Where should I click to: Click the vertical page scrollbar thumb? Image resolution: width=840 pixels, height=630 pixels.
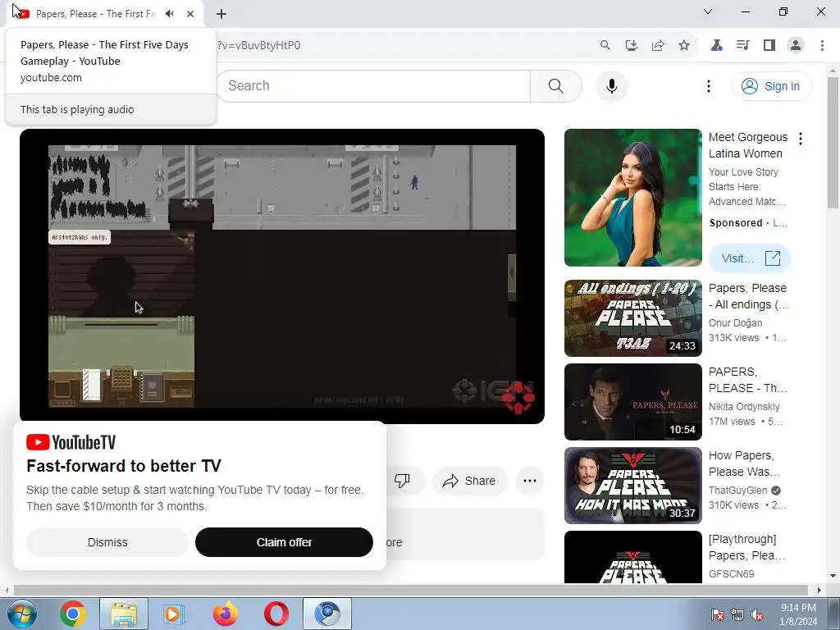833,142
